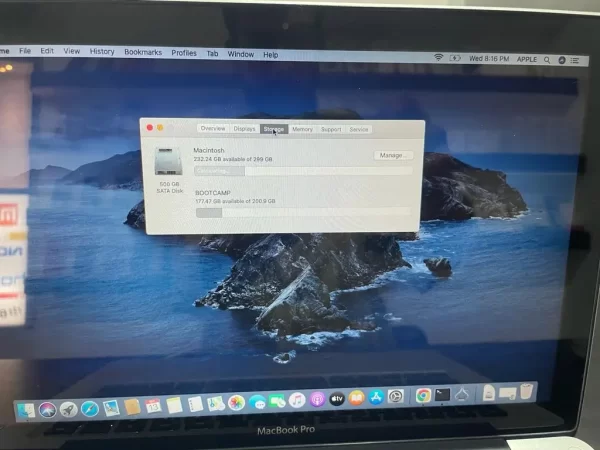Screen dimensions: 600x450
Task: Select the Storage tab
Action: point(274,129)
